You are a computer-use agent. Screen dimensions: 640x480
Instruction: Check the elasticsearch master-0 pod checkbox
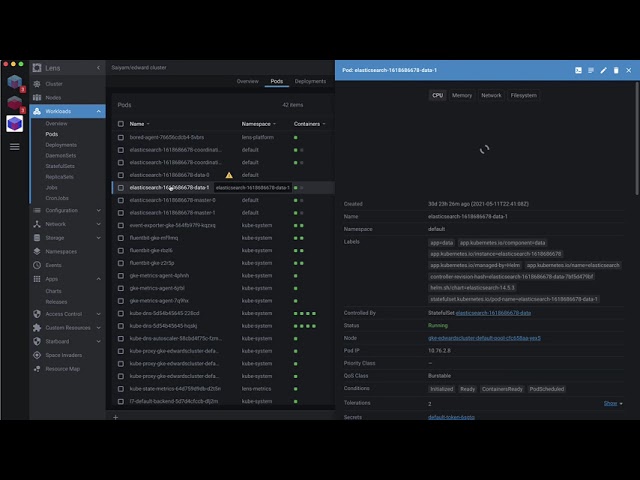click(x=121, y=200)
